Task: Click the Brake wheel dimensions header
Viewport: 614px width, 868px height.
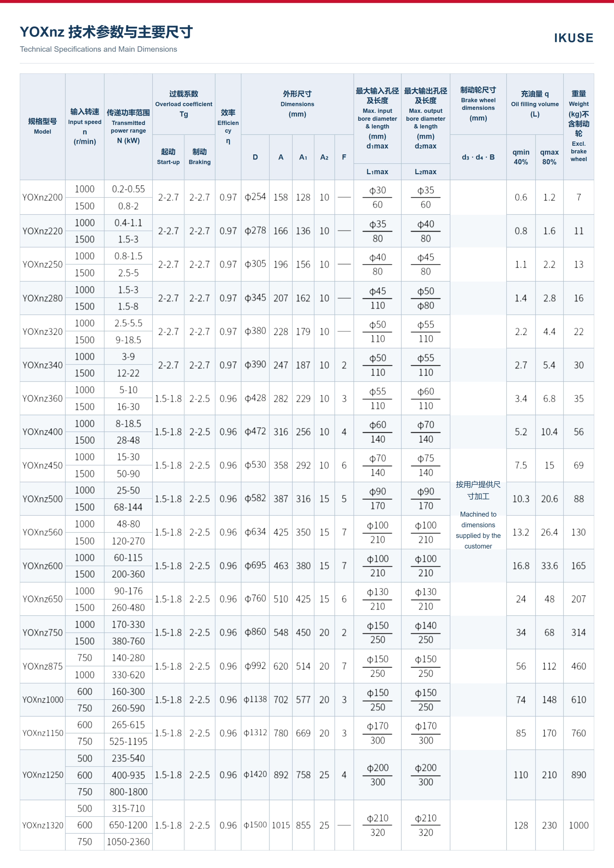Action: (478, 104)
